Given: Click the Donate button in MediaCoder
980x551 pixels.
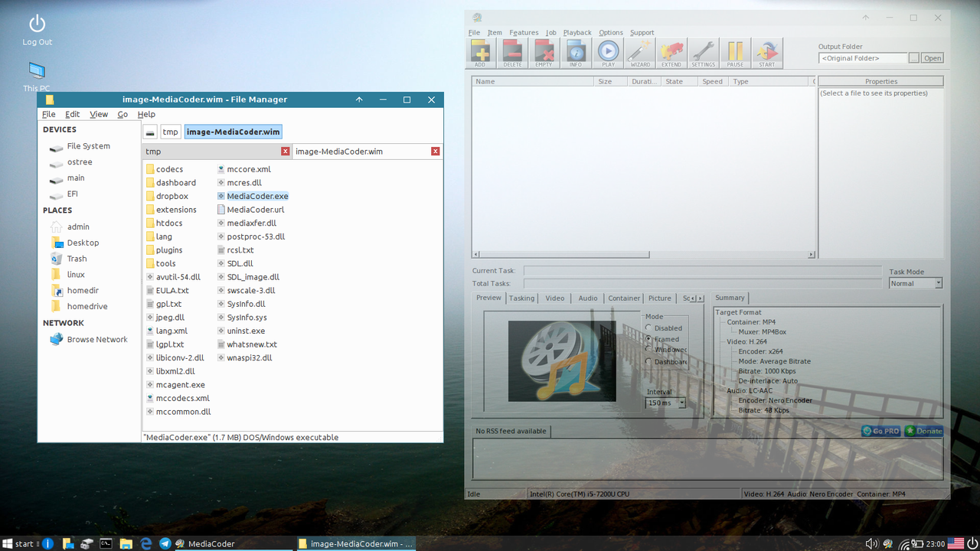Looking at the screenshot, I should pyautogui.click(x=923, y=431).
